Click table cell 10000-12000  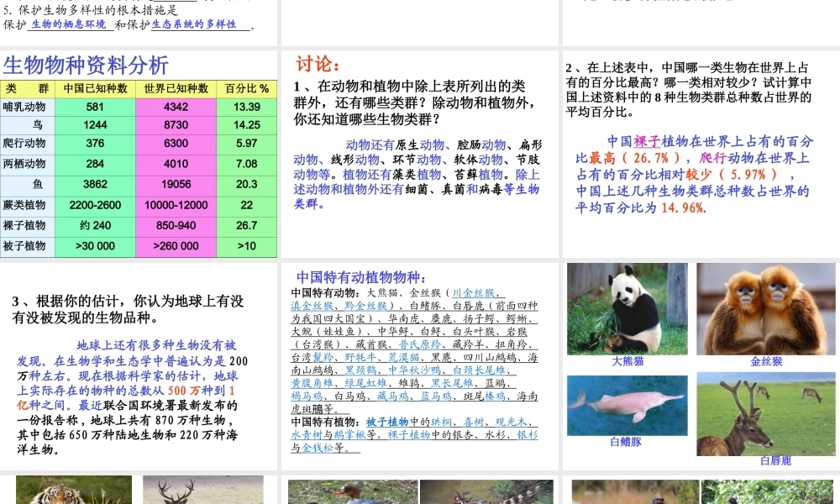point(176,205)
